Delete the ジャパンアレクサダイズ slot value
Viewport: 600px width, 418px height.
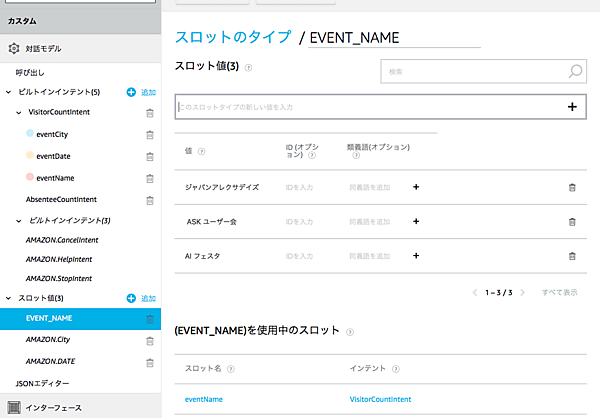click(x=572, y=187)
